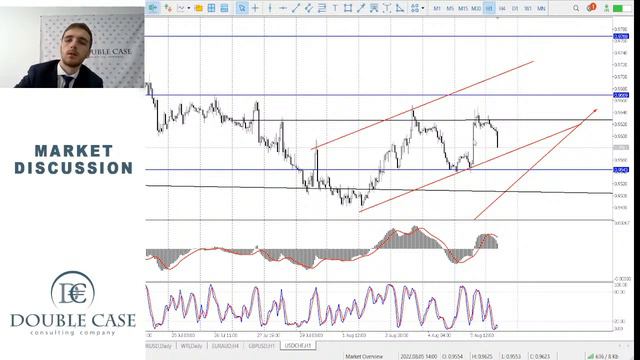Viewport: 640px width, 360px height.
Task: Open the EURAUD,H4 chart tab
Action: pos(225,346)
